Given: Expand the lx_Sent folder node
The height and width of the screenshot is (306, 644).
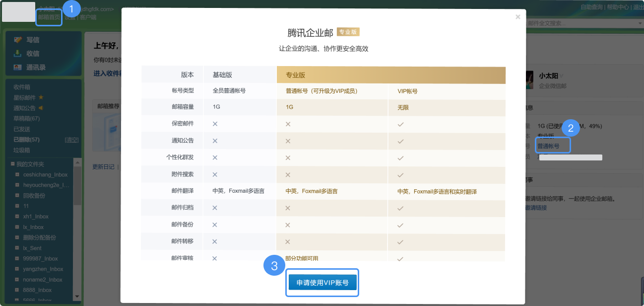Looking at the screenshot, I should pyautogui.click(x=17, y=248).
